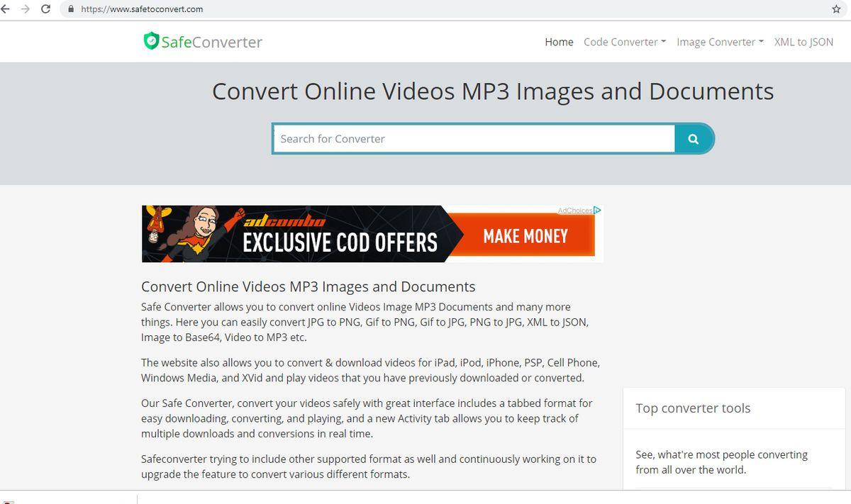
Task: Click the padlock site security icon
Action: [70, 9]
